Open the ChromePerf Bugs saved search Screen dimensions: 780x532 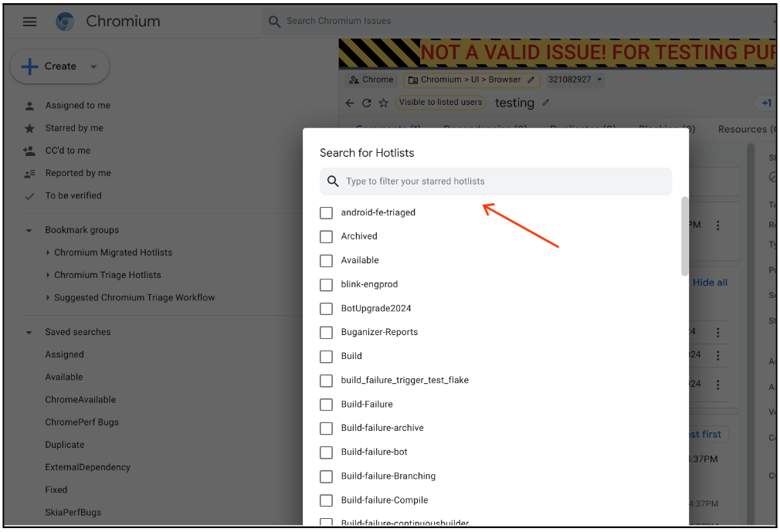click(x=82, y=422)
